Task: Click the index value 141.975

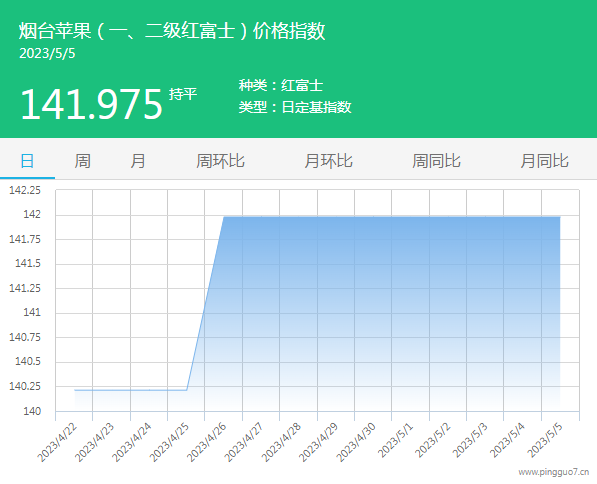Action: [91, 104]
